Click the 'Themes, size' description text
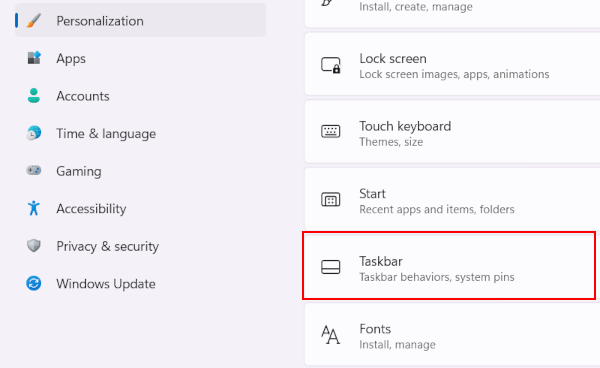Viewport: 600px width, 368px height. [x=391, y=142]
